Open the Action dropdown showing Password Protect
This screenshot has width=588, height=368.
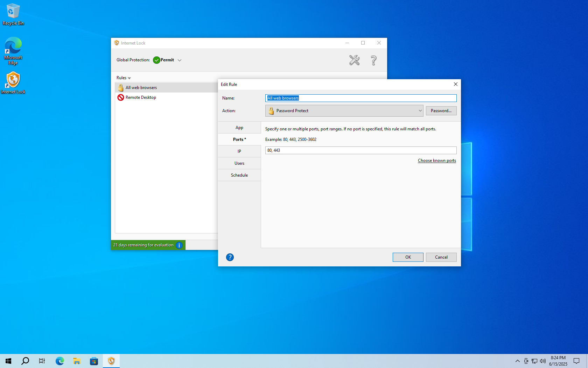click(x=344, y=110)
